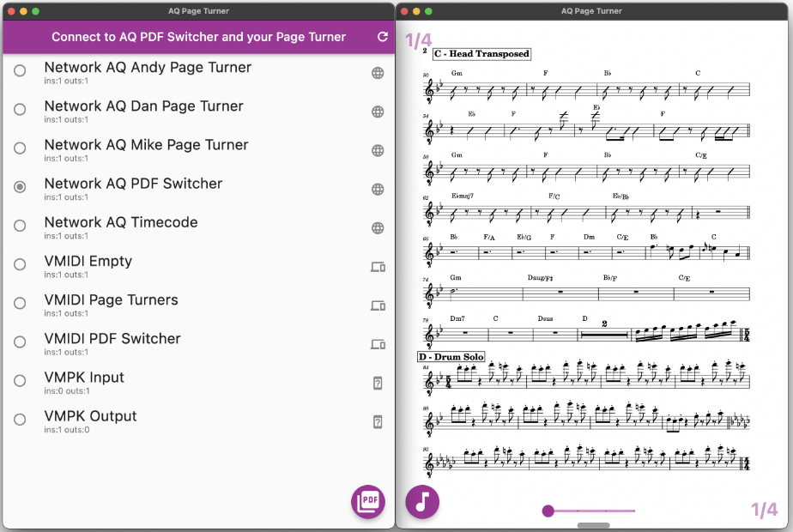793x532 pixels.
Task: Click the unknown-device icon for VMPK Output
Action: coord(378,422)
